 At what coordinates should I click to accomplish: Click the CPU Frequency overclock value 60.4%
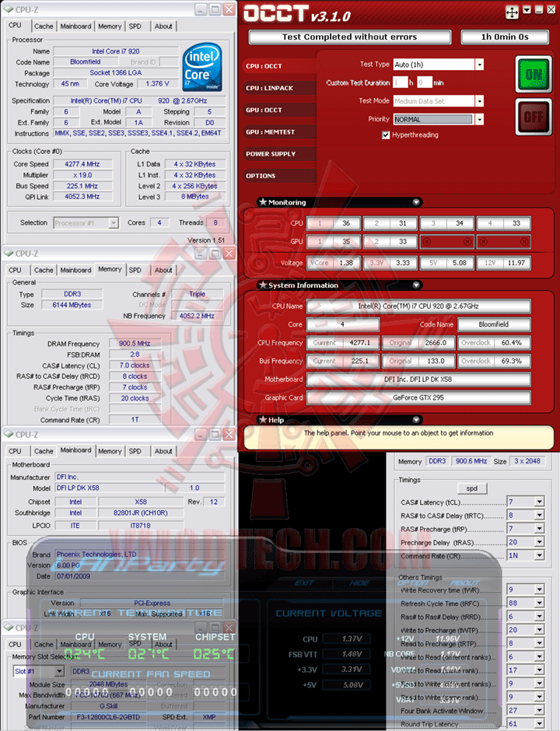pos(511,343)
